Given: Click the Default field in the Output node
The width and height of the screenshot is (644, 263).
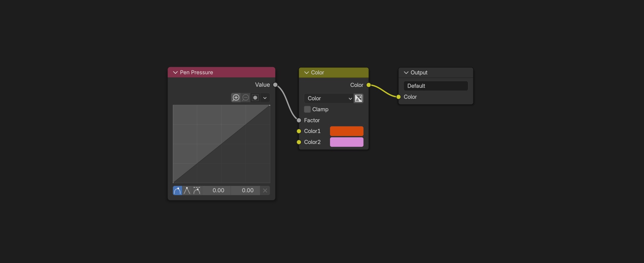Looking at the screenshot, I should (x=436, y=86).
